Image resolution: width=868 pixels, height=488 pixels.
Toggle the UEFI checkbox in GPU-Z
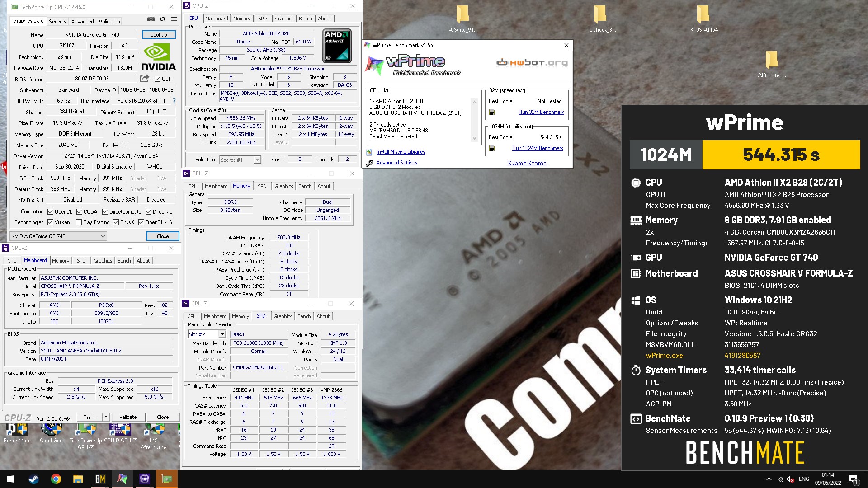(x=158, y=79)
